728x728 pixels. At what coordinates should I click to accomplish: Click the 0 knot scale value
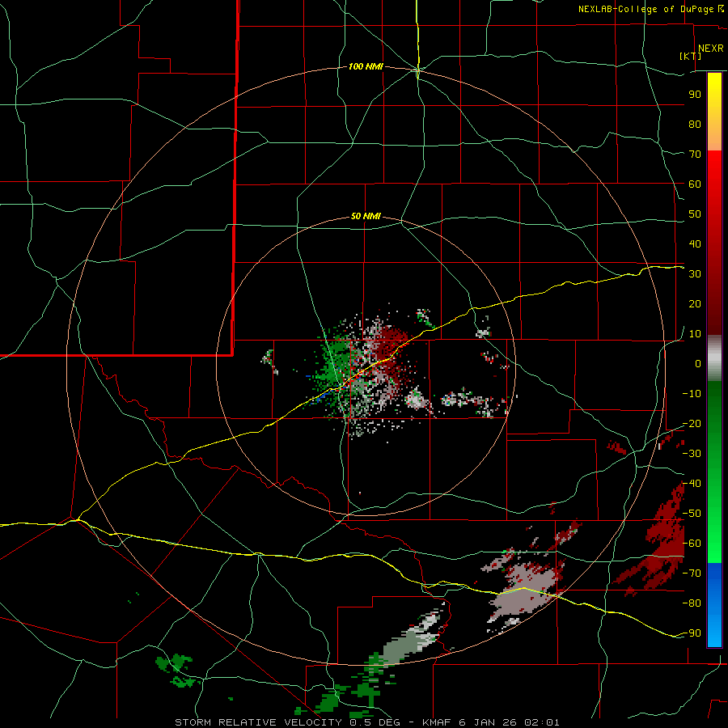tap(698, 363)
